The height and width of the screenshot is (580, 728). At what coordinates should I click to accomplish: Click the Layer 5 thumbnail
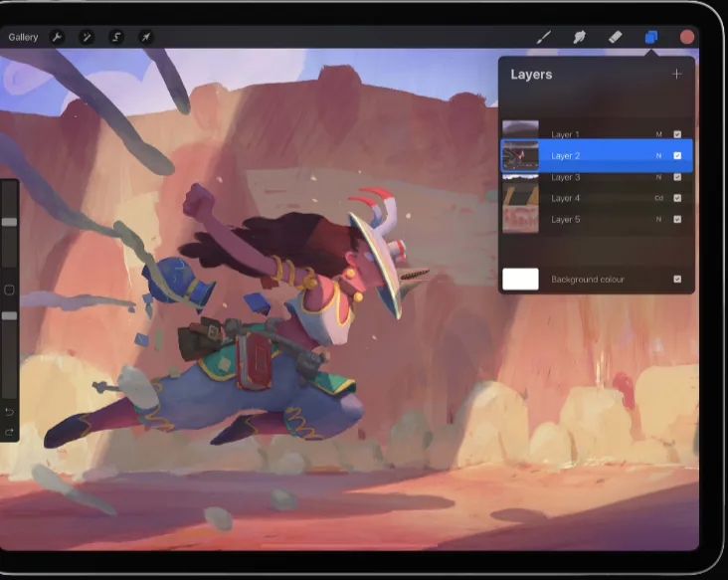click(520, 218)
